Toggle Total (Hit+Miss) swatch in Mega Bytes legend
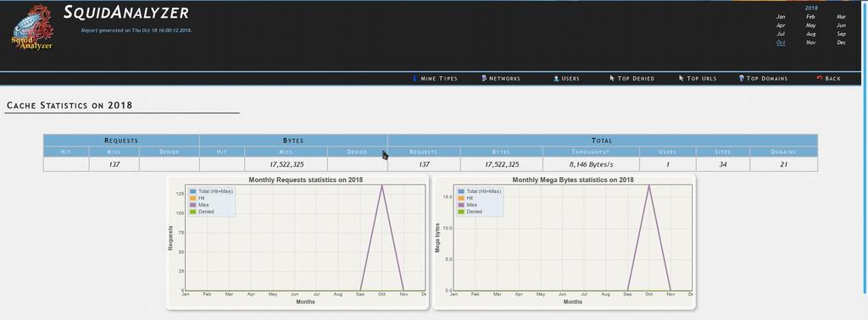The image size is (868, 320). (461, 191)
